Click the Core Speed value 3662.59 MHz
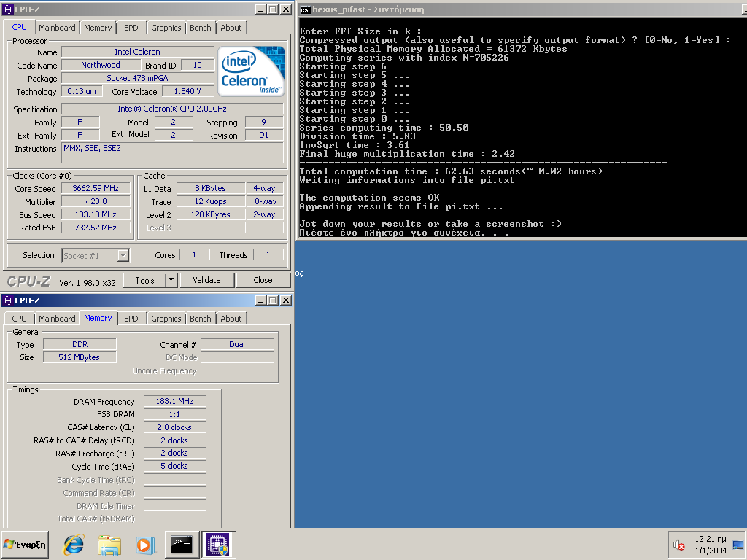Viewport: 747px width, 560px height. tap(96, 189)
